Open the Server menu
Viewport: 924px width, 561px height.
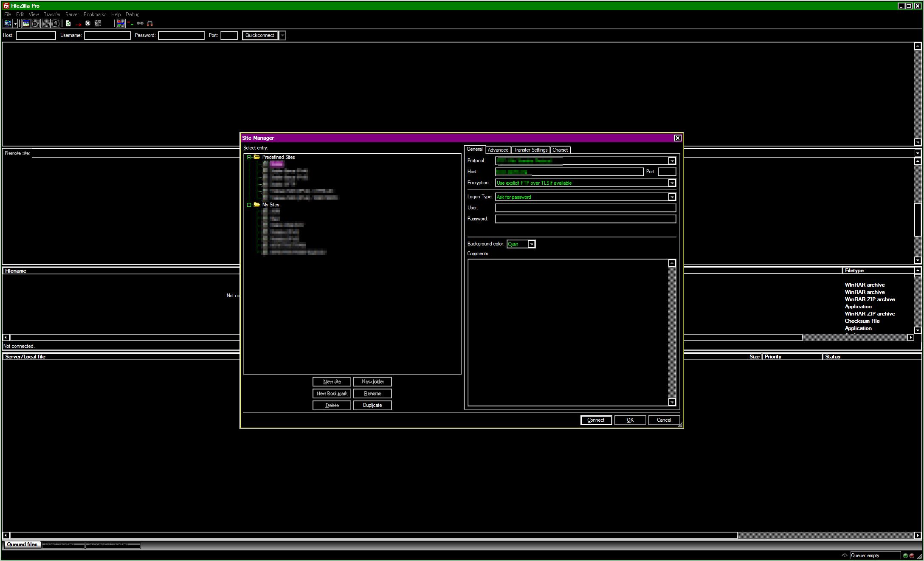pos(72,14)
